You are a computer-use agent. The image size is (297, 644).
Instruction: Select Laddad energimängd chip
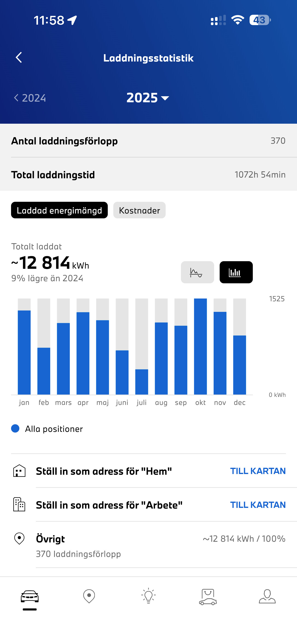click(x=59, y=210)
